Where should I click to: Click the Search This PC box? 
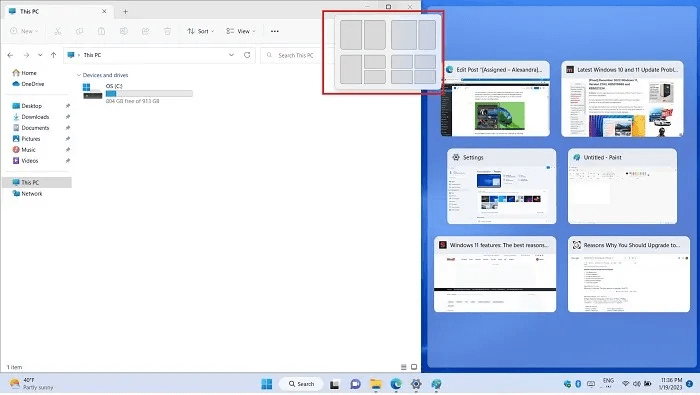(x=297, y=55)
